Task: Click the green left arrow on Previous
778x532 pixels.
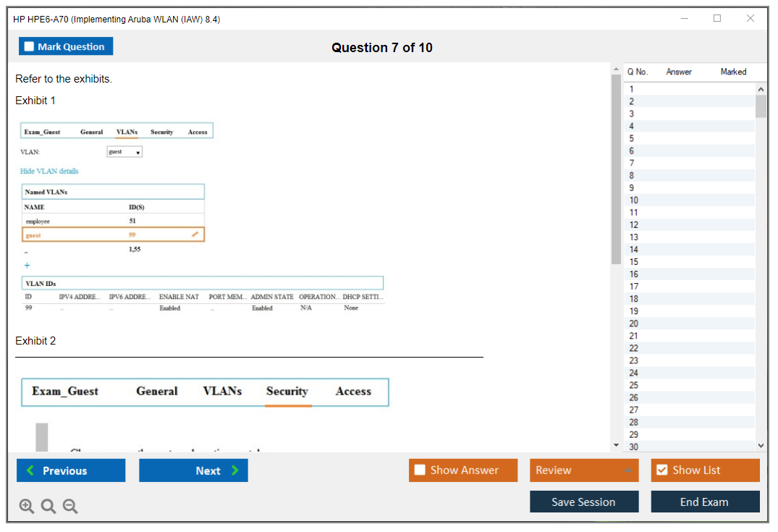Action: tap(30, 470)
